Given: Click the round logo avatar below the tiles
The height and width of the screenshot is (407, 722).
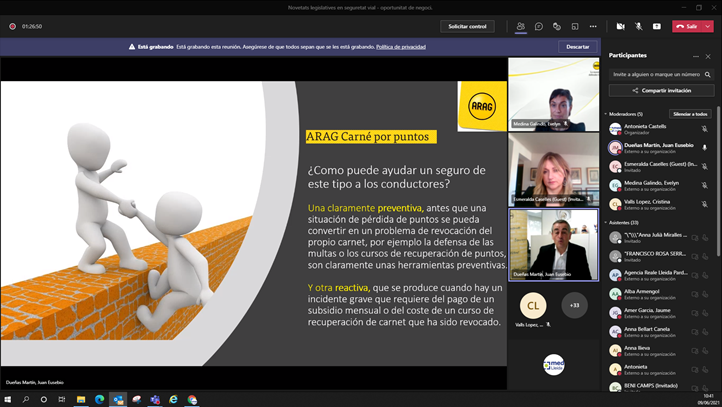Looking at the screenshot, I should tap(553, 365).
